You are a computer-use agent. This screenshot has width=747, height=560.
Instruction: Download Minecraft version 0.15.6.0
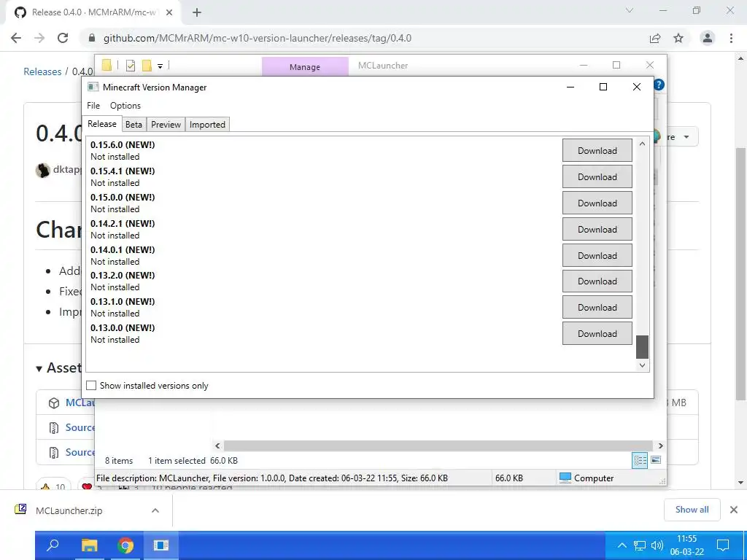coord(597,150)
